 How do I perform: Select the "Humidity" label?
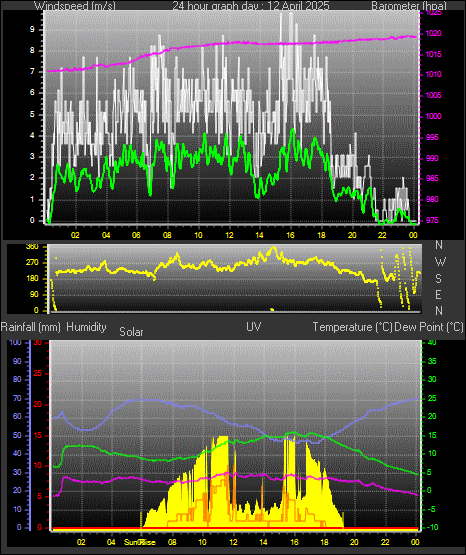coord(86,327)
